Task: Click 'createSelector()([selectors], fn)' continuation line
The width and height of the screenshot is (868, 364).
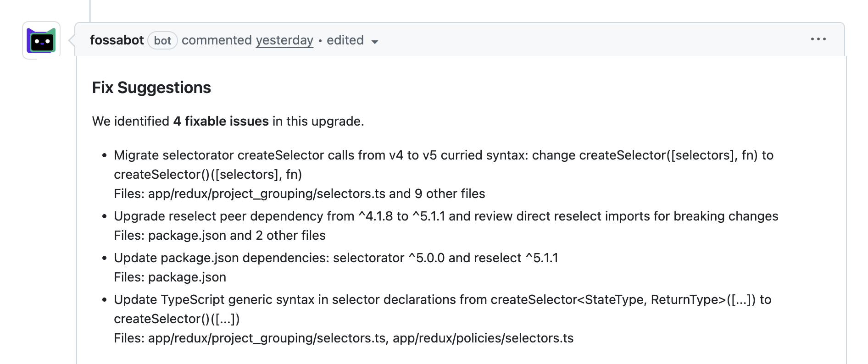Action: [208, 175]
